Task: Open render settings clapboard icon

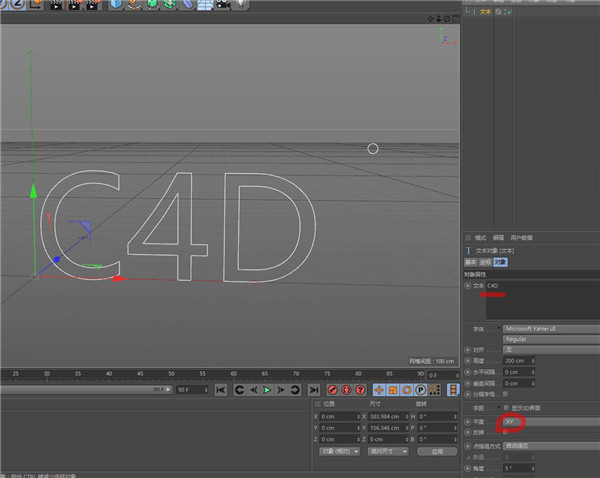Action: coord(92,5)
